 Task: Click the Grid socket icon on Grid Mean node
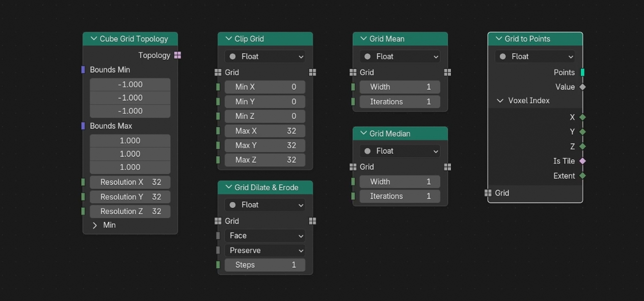click(353, 72)
